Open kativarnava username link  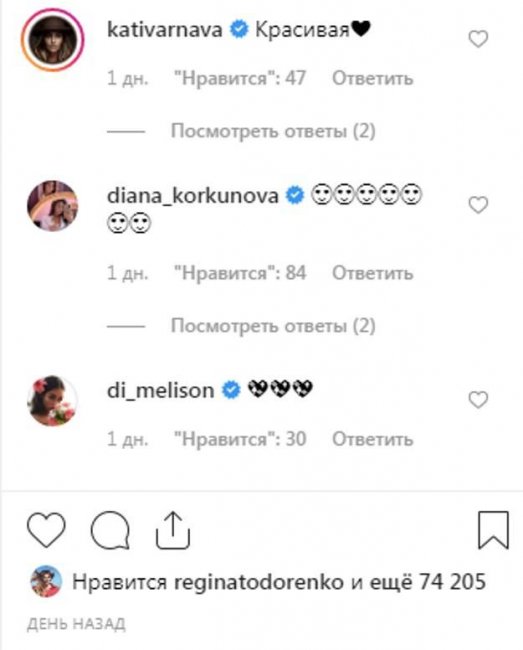pyautogui.click(x=165, y=30)
